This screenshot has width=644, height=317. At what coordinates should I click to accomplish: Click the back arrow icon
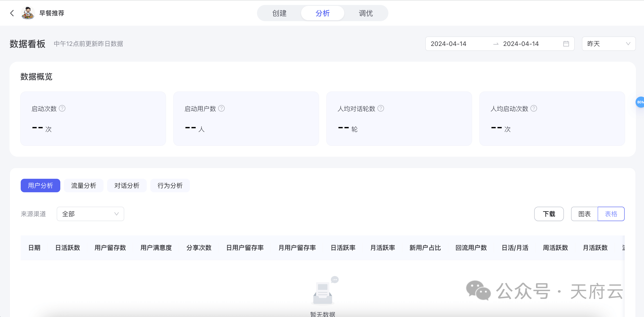click(12, 13)
